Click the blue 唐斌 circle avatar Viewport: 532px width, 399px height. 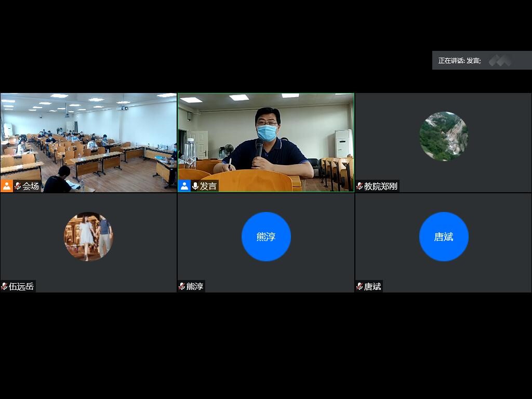pos(443,236)
